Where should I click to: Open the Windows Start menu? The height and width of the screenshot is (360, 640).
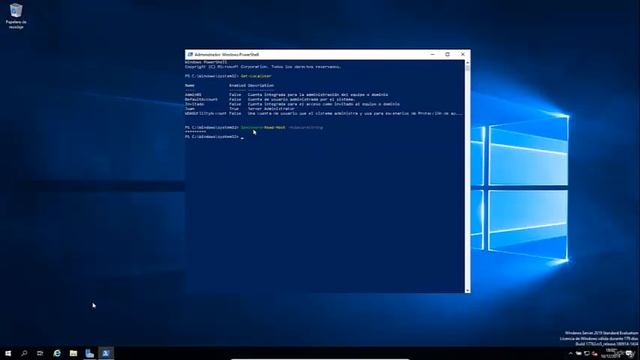coord(8,353)
